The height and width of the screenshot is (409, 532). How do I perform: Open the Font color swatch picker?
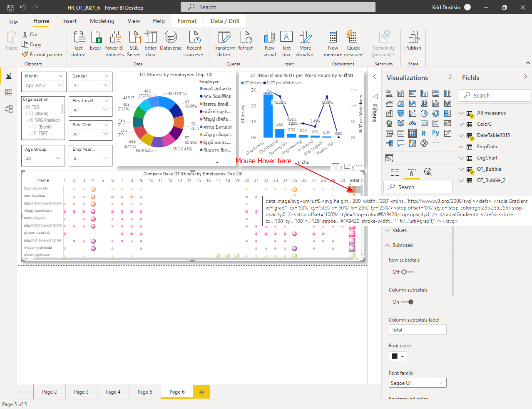click(x=398, y=357)
